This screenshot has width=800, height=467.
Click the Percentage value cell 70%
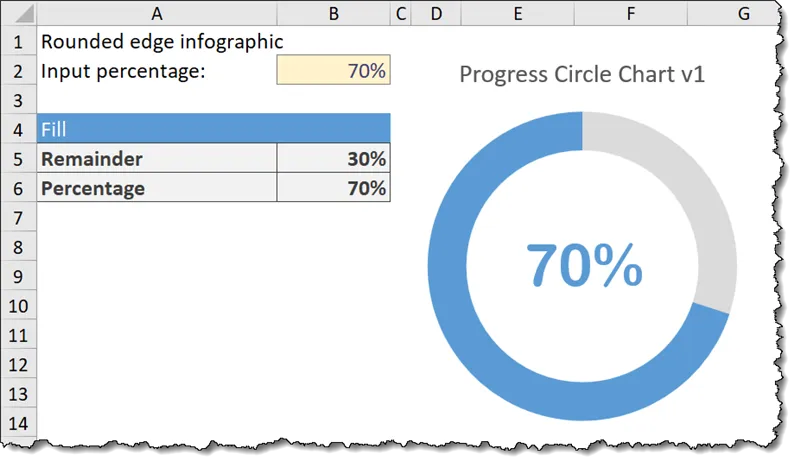coord(333,188)
